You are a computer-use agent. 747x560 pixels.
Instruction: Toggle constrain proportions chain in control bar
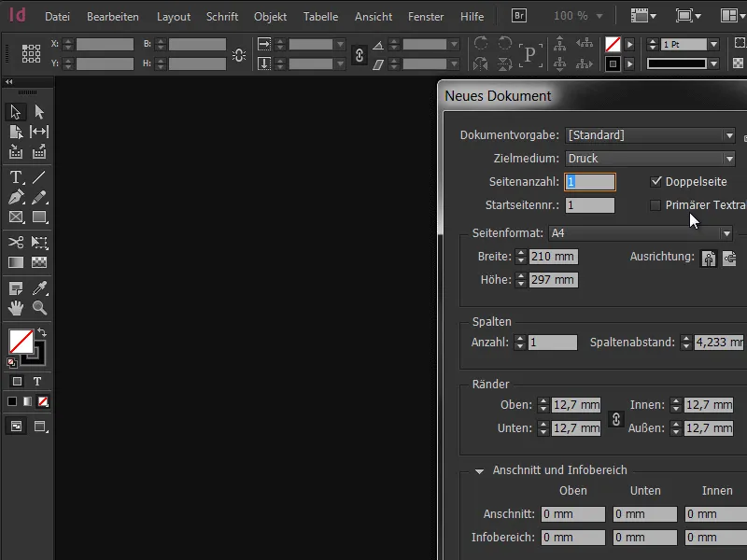pos(359,55)
